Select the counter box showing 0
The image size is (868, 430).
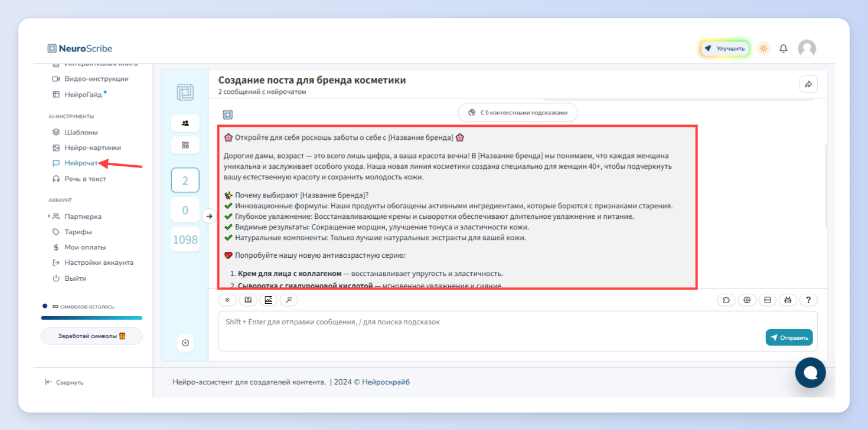pyautogui.click(x=185, y=210)
